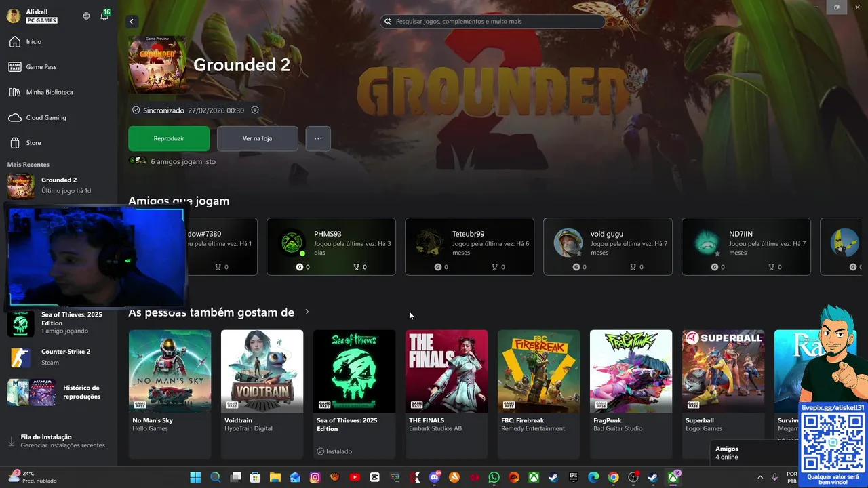Open the notifications bell icon
Viewport: 868px width, 488px height.
[104, 16]
